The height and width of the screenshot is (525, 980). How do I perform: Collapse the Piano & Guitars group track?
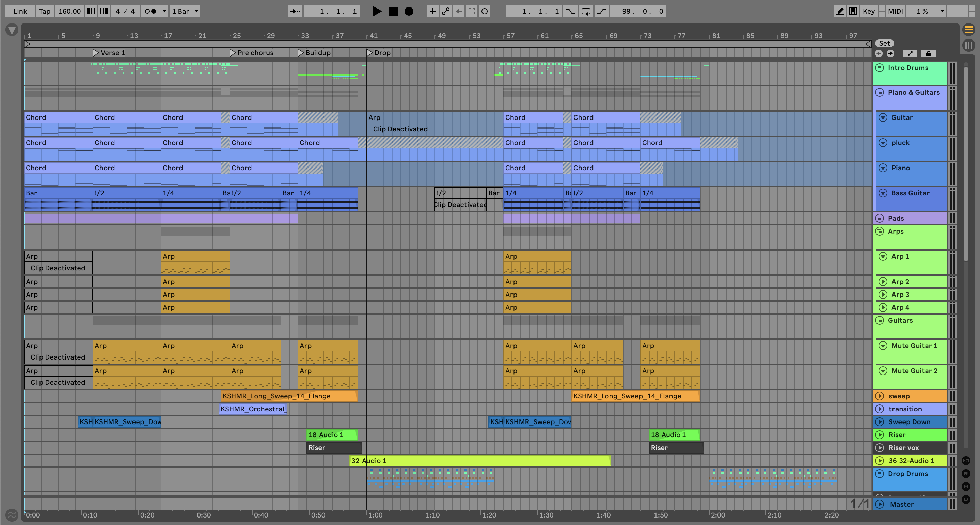click(x=880, y=93)
